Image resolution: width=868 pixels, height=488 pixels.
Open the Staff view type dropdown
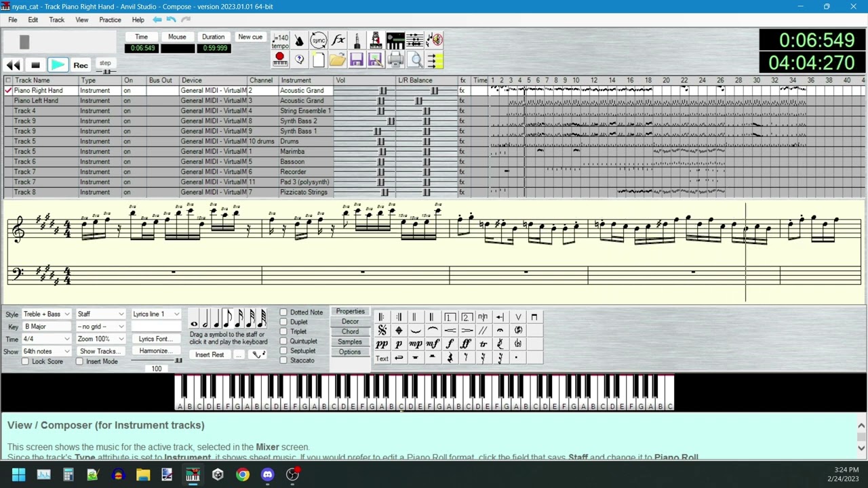click(x=100, y=314)
